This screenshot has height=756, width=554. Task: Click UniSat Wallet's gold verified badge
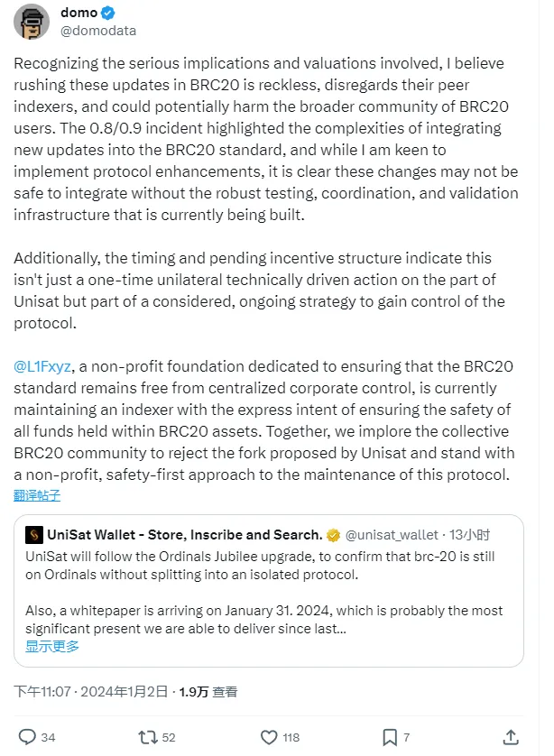click(335, 535)
